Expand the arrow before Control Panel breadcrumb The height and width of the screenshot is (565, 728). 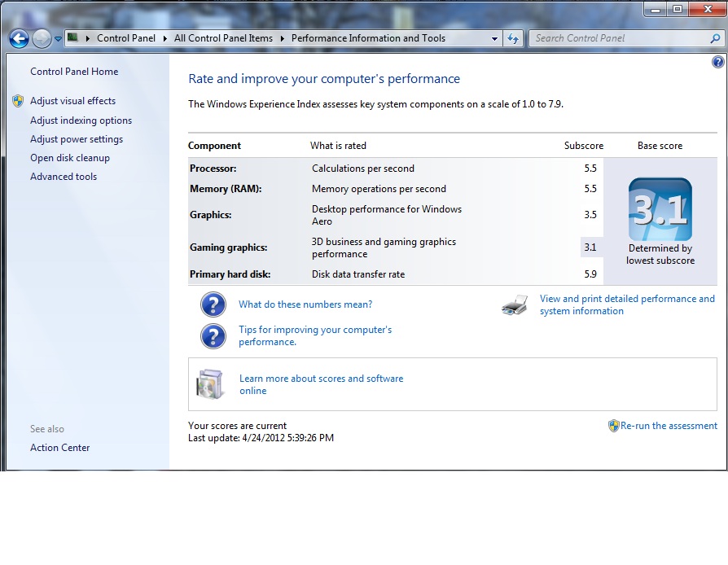88,38
